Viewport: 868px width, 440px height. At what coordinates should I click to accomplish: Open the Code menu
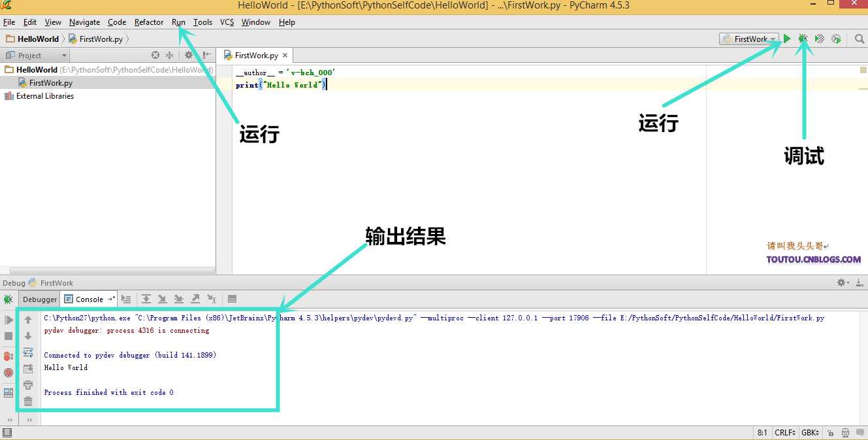click(117, 22)
